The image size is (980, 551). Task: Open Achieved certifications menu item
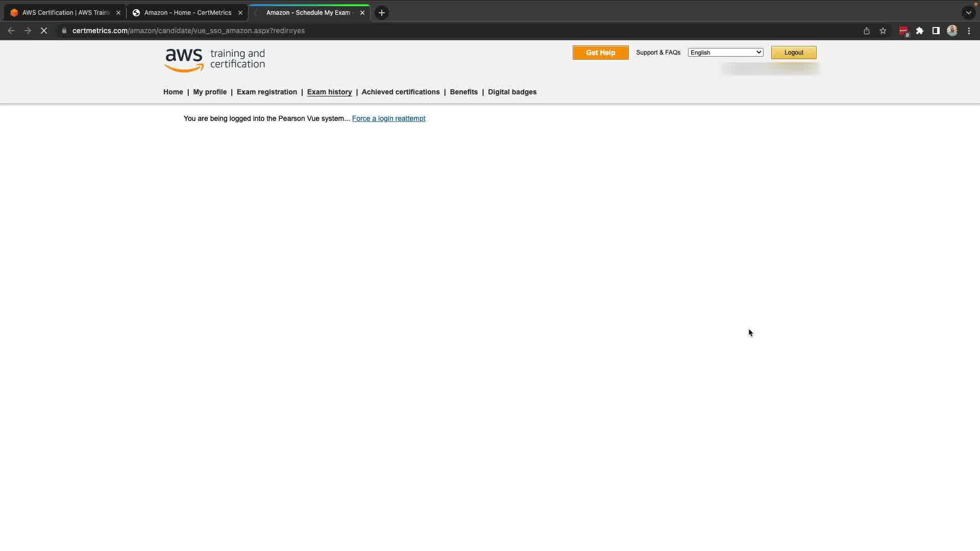coord(400,92)
